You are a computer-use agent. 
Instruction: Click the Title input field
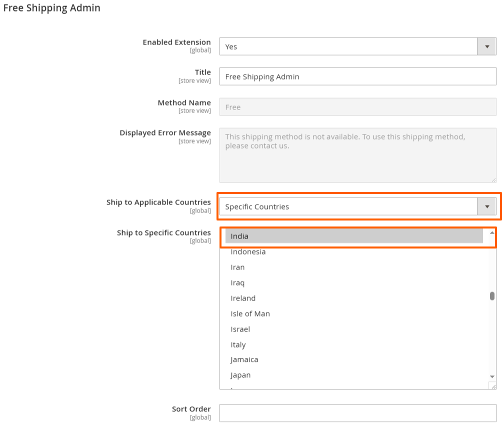[358, 76]
